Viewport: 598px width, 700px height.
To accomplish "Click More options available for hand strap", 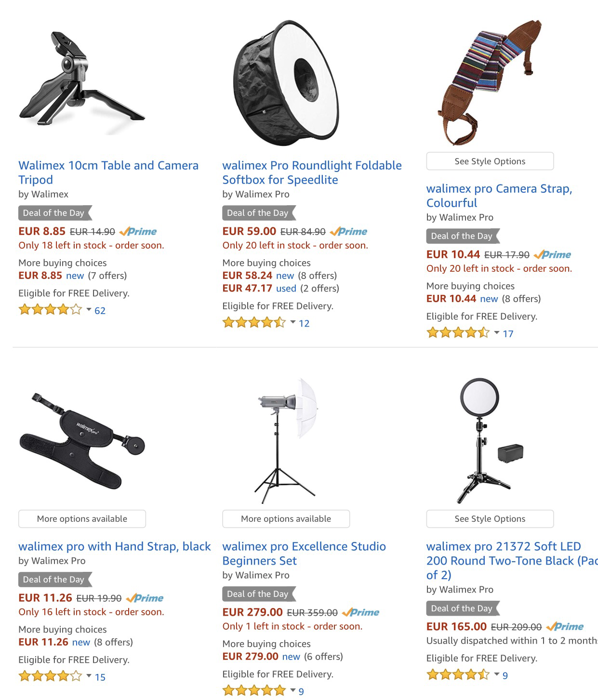I will 82,519.
